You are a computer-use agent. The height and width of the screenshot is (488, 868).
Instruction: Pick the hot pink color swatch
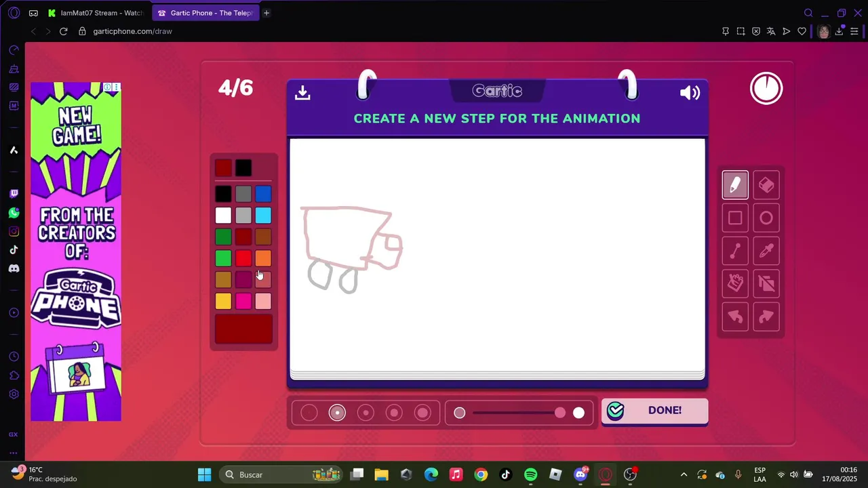[x=243, y=301]
